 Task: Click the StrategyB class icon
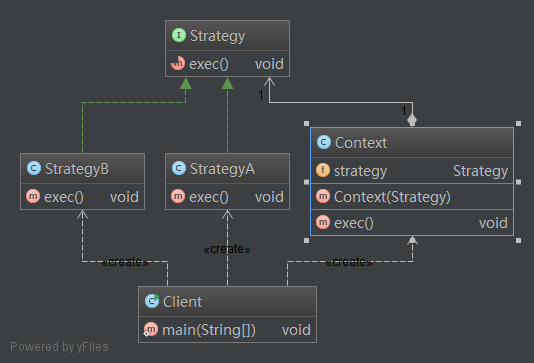pyautogui.click(x=34, y=168)
